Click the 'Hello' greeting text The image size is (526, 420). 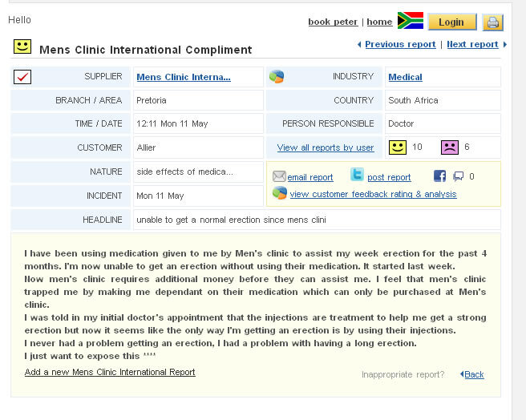(19, 20)
